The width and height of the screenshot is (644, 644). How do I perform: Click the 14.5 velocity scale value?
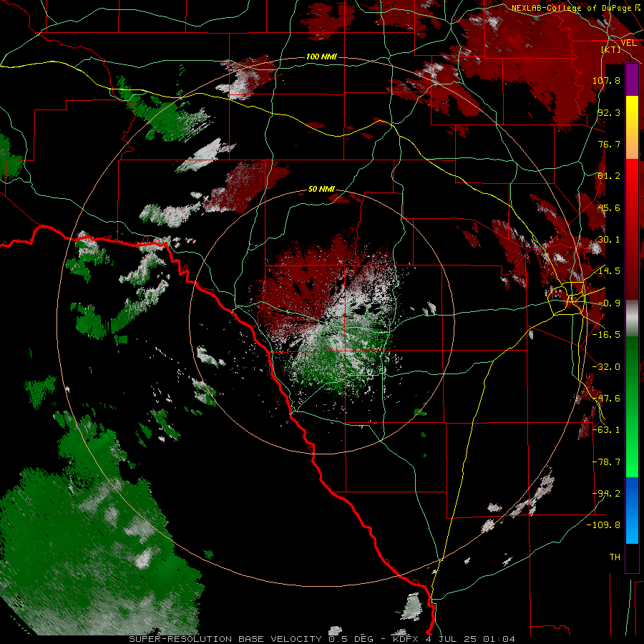(x=609, y=271)
